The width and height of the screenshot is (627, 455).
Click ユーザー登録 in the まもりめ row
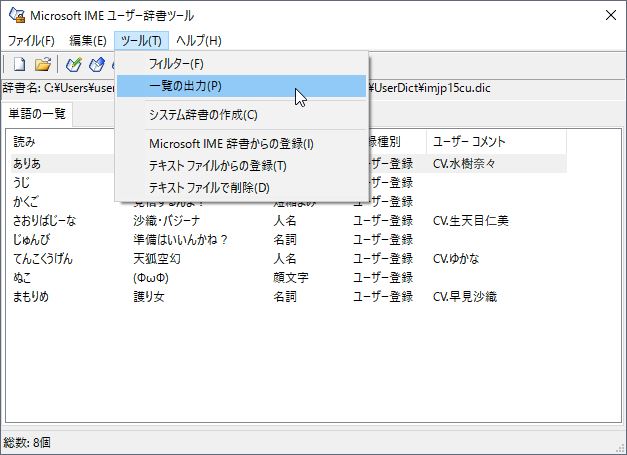pos(383,297)
